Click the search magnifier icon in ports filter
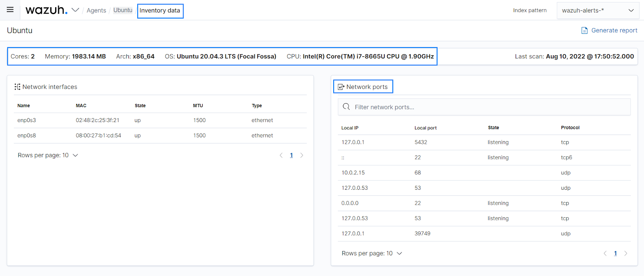Viewport: 644px width, 276px height. (x=346, y=107)
